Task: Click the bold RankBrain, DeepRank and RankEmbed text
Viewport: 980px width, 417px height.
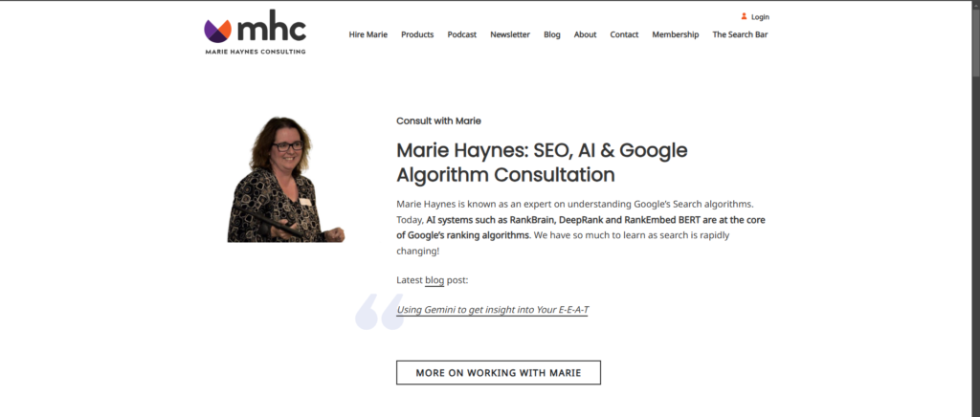Action: pyautogui.click(x=581, y=228)
